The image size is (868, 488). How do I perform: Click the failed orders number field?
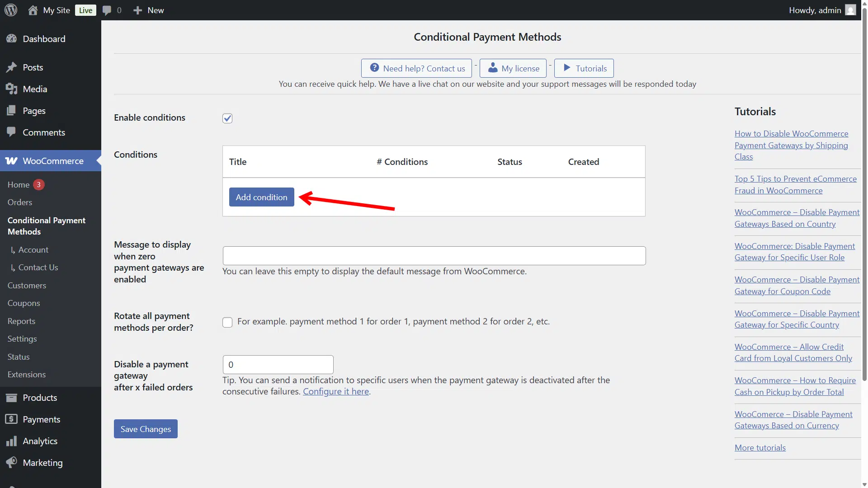[278, 365]
